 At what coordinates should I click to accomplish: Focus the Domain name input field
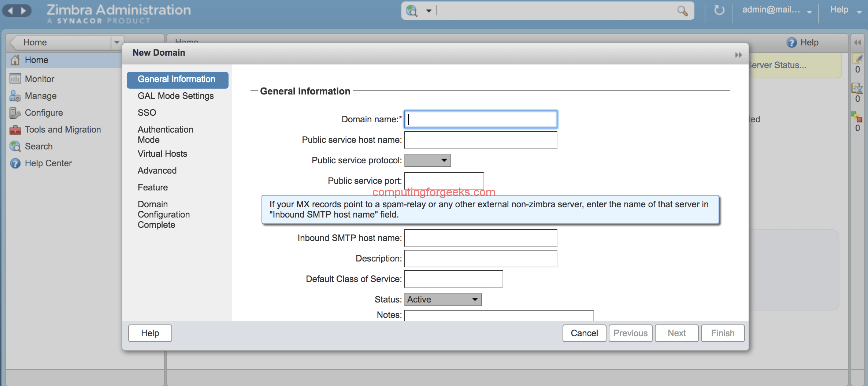[481, 119]
